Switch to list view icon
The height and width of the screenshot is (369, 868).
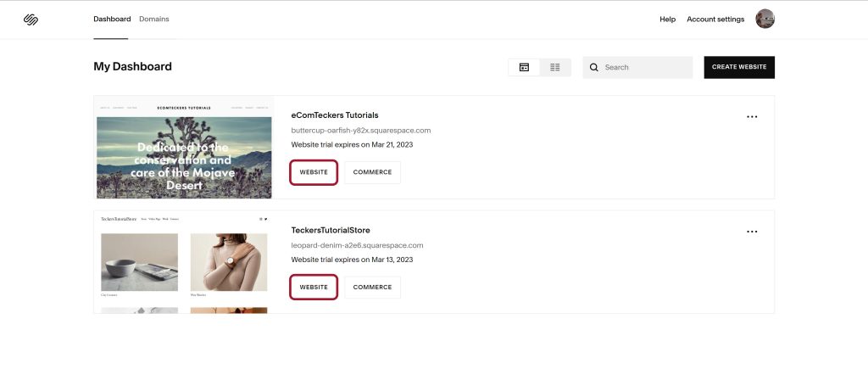click(x=555, y=67)
